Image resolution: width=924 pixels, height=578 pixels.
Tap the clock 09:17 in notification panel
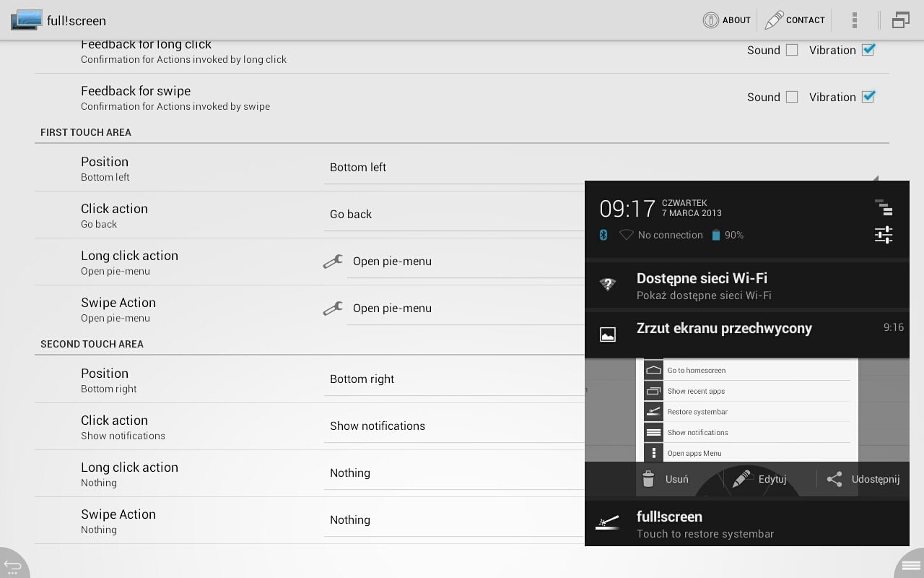[x=627, y=209]
